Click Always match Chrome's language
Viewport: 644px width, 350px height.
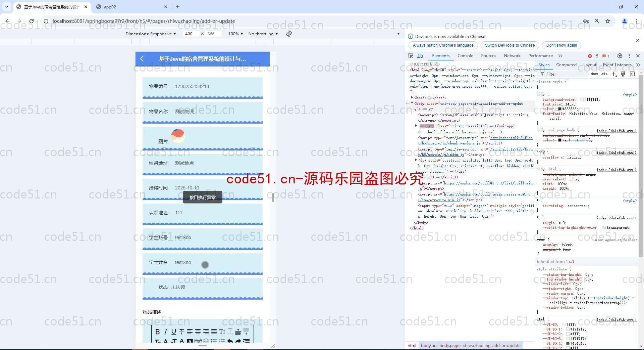coord(443,45)
